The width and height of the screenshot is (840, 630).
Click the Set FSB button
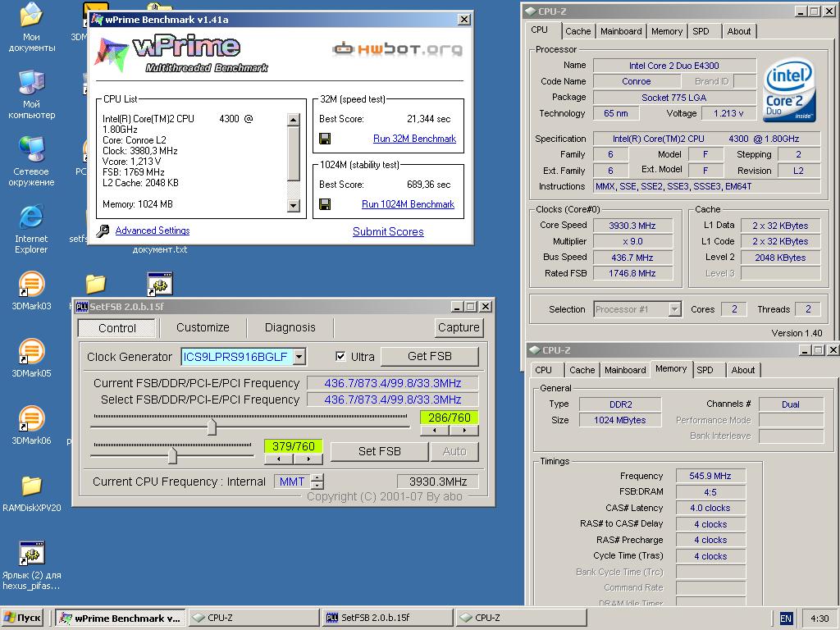379,452
